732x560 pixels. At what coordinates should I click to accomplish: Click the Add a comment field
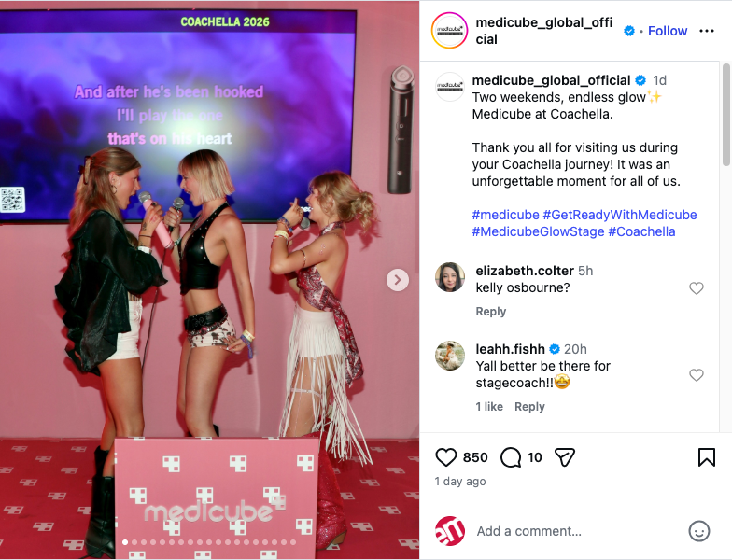coord(577,531)
